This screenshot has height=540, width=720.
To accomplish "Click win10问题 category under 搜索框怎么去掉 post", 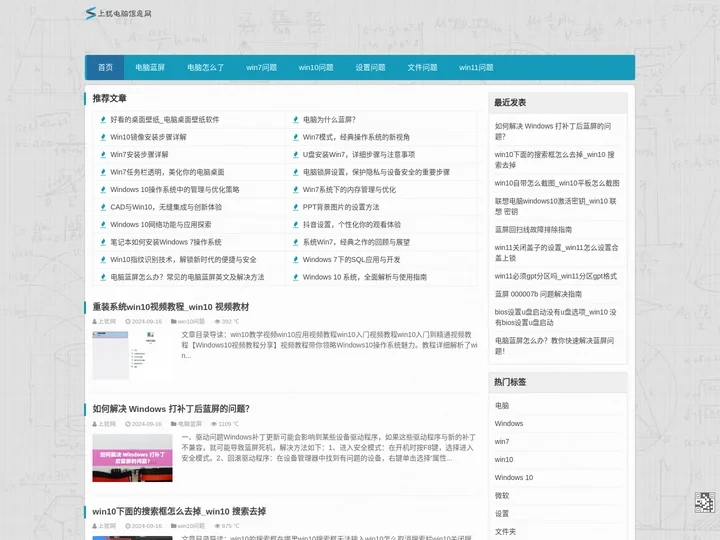I will 191,526.
